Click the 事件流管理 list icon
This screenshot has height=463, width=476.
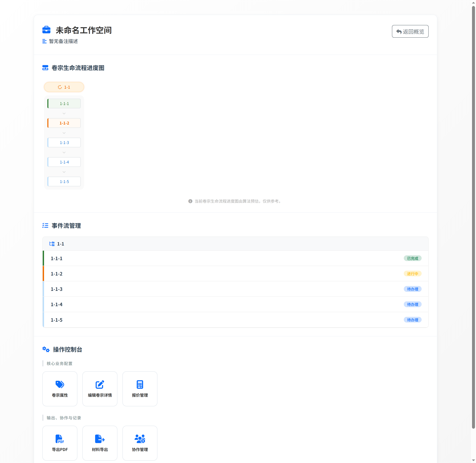point(45,226)
